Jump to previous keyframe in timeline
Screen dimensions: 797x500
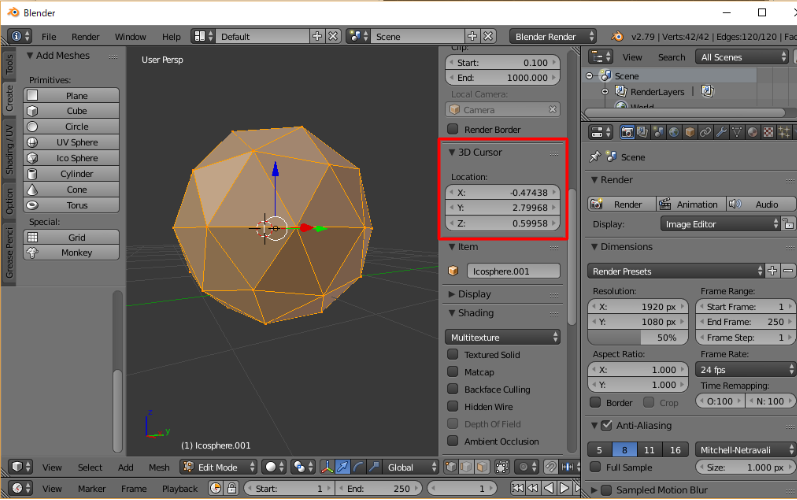point(533,488)
